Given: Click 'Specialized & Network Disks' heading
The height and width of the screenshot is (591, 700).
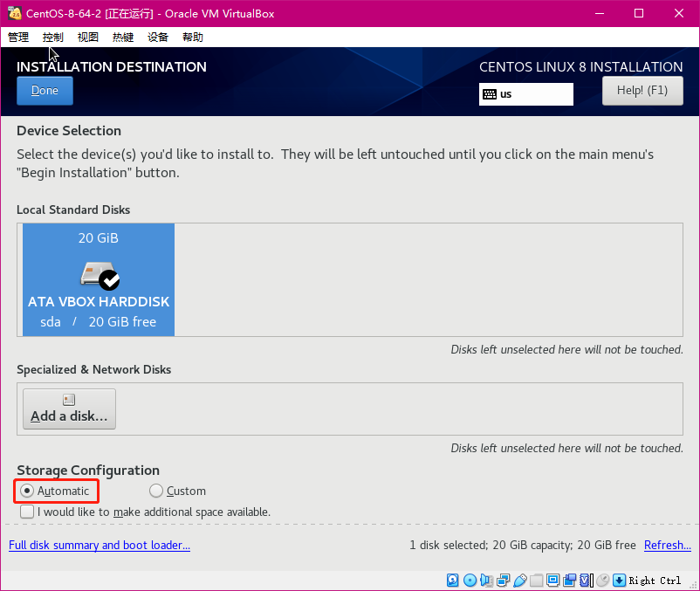Looking at the screenshot, I should 93,369.
